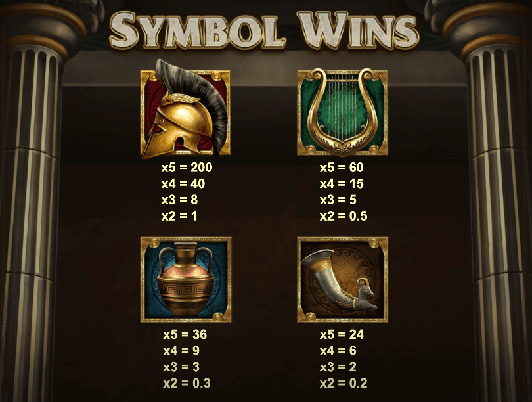Click the vase x5 = 36 payout
532x402 pixels.
point(185,334)
